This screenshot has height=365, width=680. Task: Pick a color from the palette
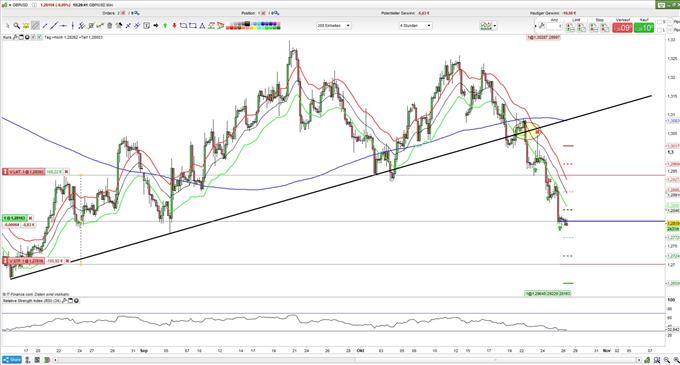[253, 26]
